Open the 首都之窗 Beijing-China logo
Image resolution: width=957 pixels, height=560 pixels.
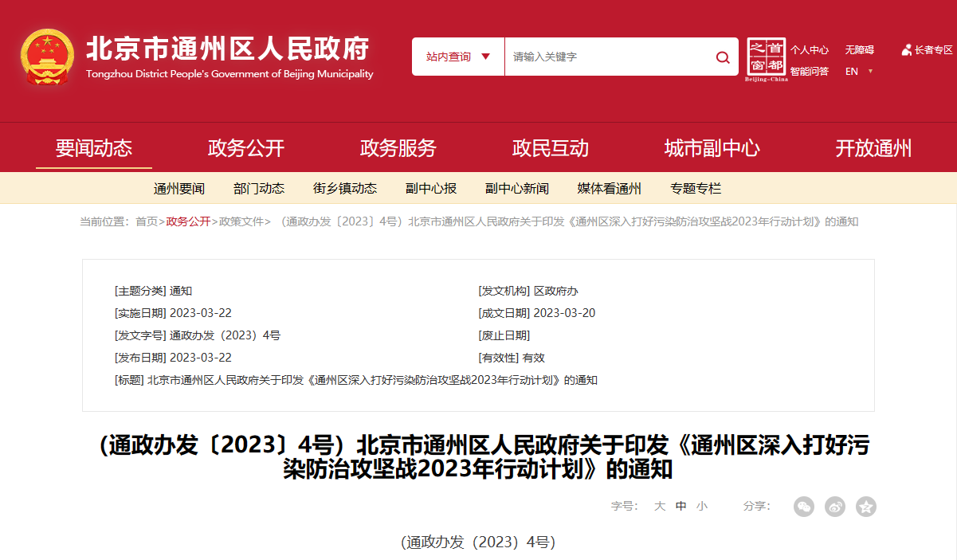coord(767,57)
